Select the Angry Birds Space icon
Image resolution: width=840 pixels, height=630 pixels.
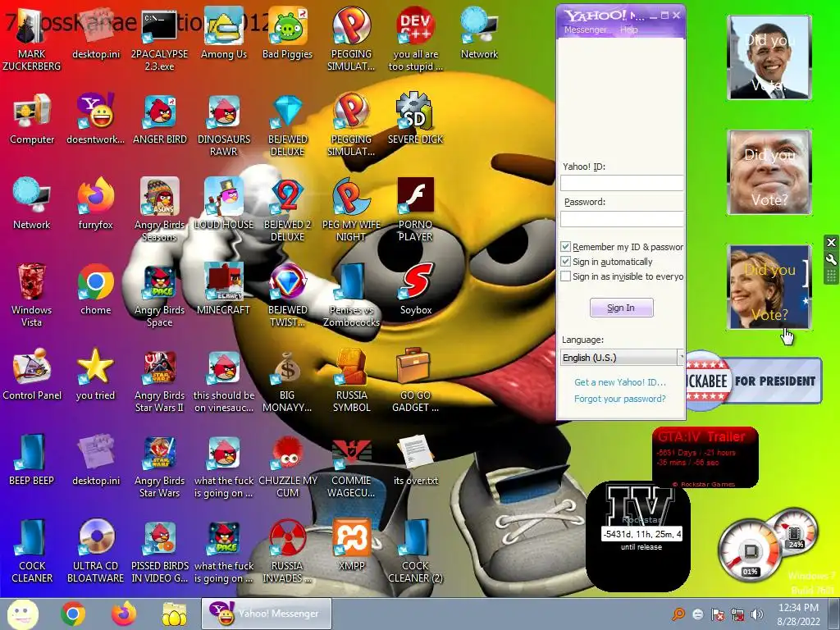point(160,295)
